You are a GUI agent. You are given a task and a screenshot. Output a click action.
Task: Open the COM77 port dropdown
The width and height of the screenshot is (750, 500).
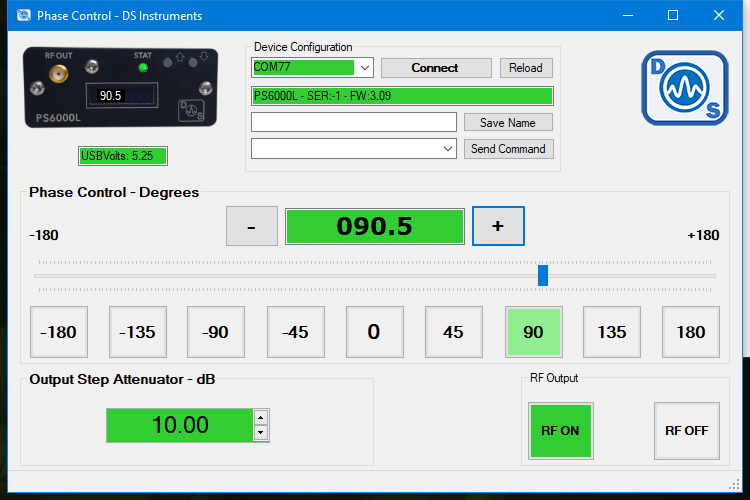364,67
